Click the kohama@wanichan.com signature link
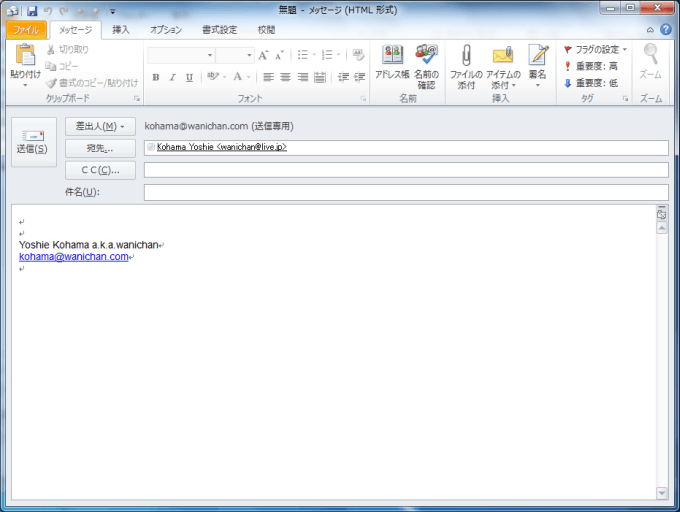 [x=74, y=257]
